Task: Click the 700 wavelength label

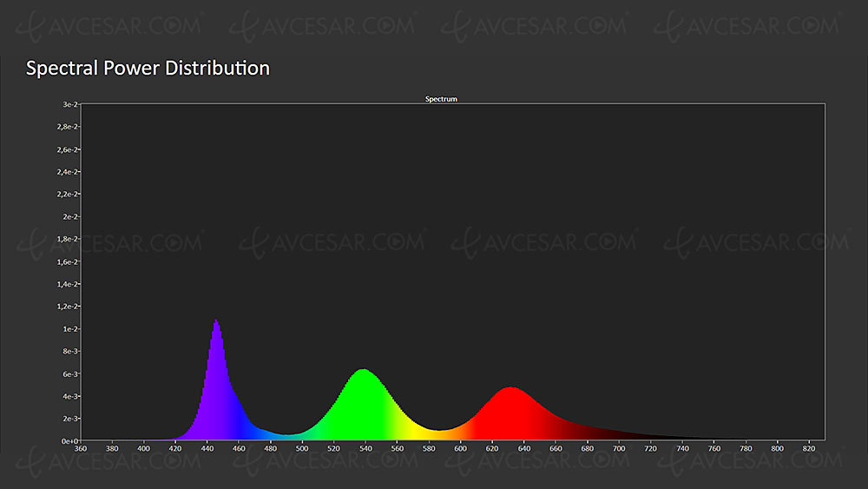Action: pos(619,448)
